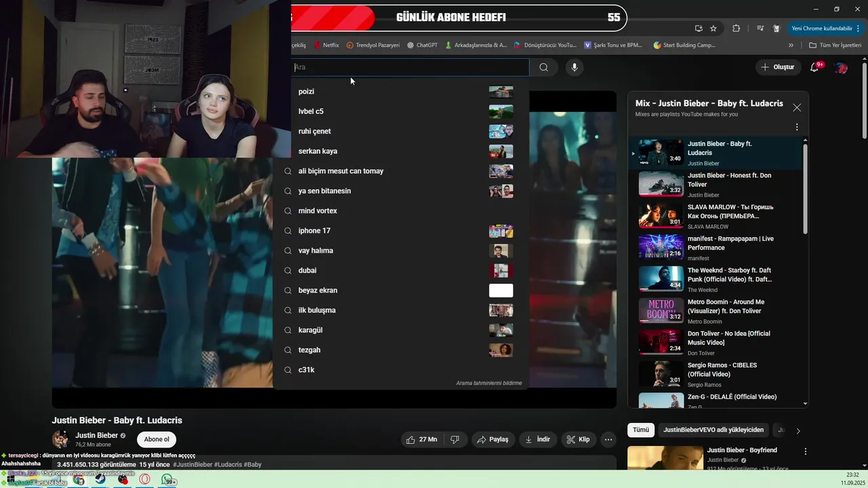This screenshot has width=868, height=488.
Task: Click the Abone ol subscribe button
Action: pos(156,439)
